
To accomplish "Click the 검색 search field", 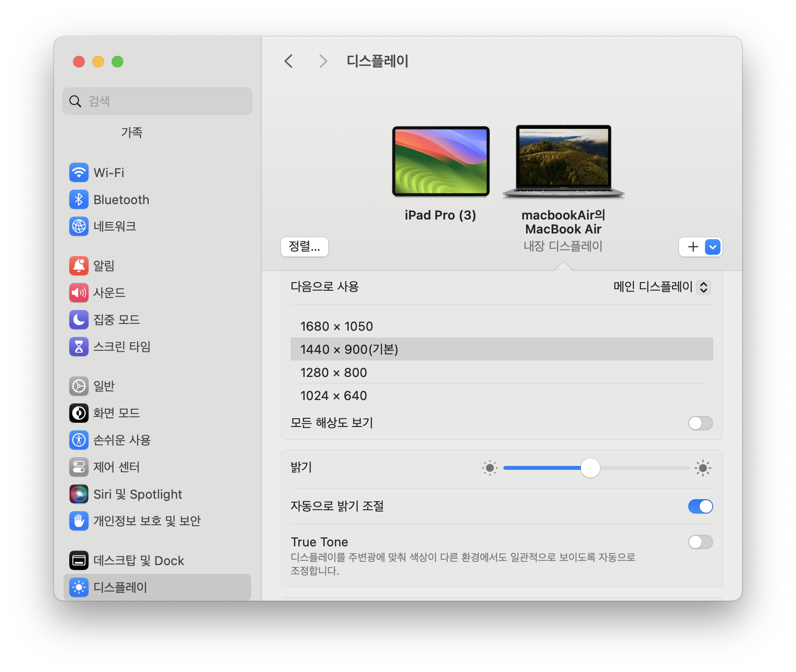I will [x=157, y=101].
